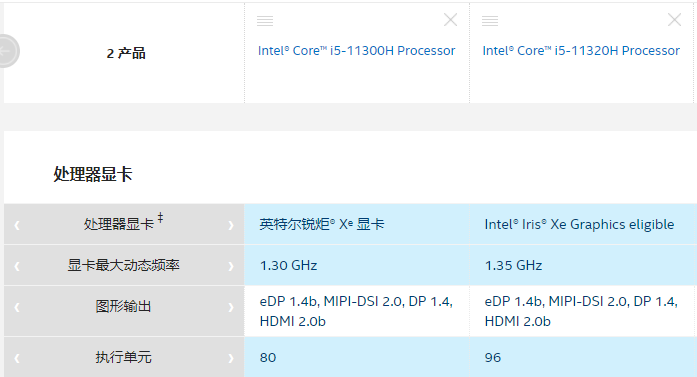Open Intel Core i5-11320H Processor link

(581, 51)
